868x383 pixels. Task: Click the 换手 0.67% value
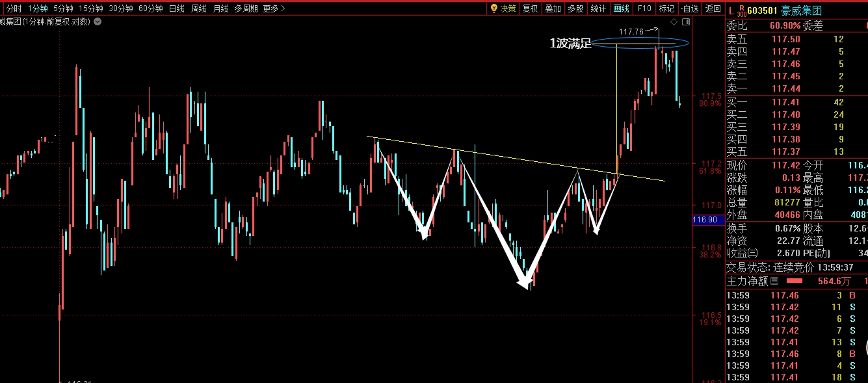click(x=786, y=228)
